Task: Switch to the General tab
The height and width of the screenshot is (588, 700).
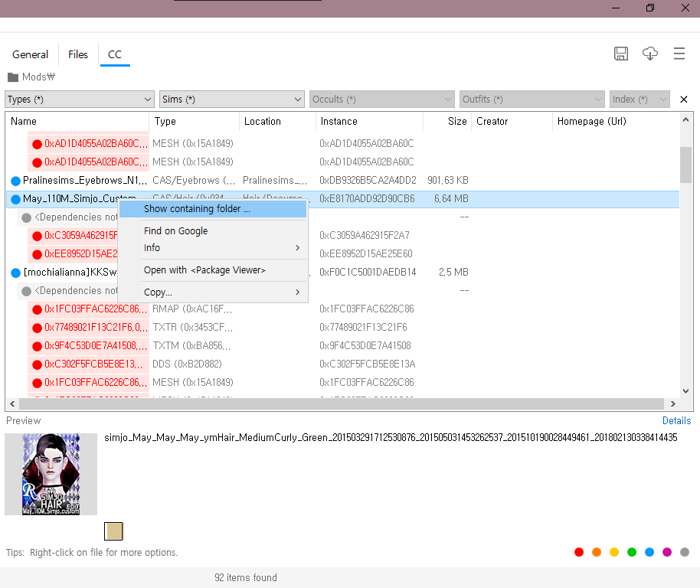Action: click(x=30, y=54)
